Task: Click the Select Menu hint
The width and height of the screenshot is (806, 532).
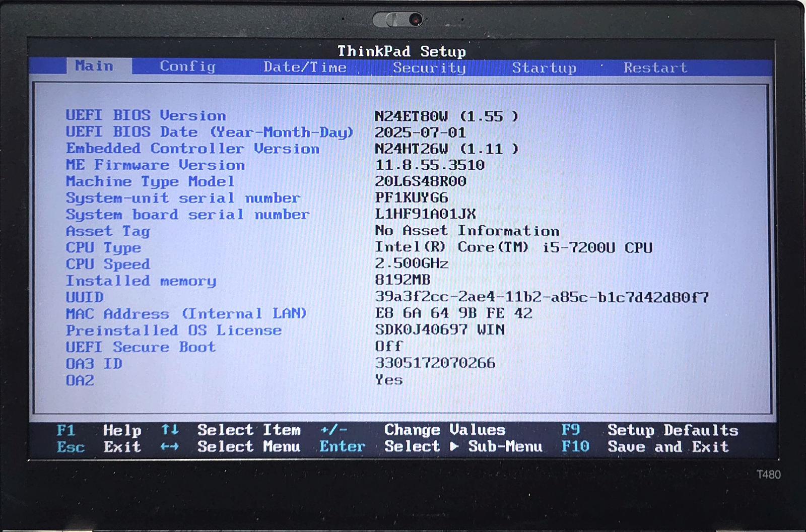Action: point(249,446)
